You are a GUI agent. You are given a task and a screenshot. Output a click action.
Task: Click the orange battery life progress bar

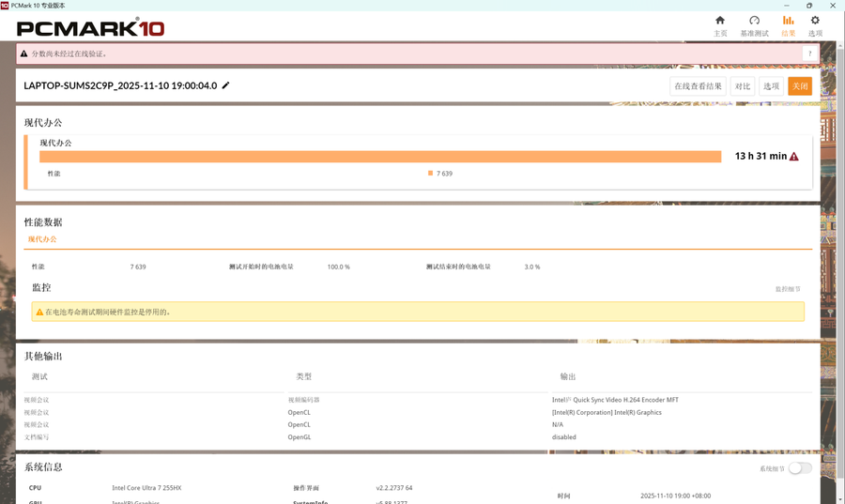pos(379,157)
